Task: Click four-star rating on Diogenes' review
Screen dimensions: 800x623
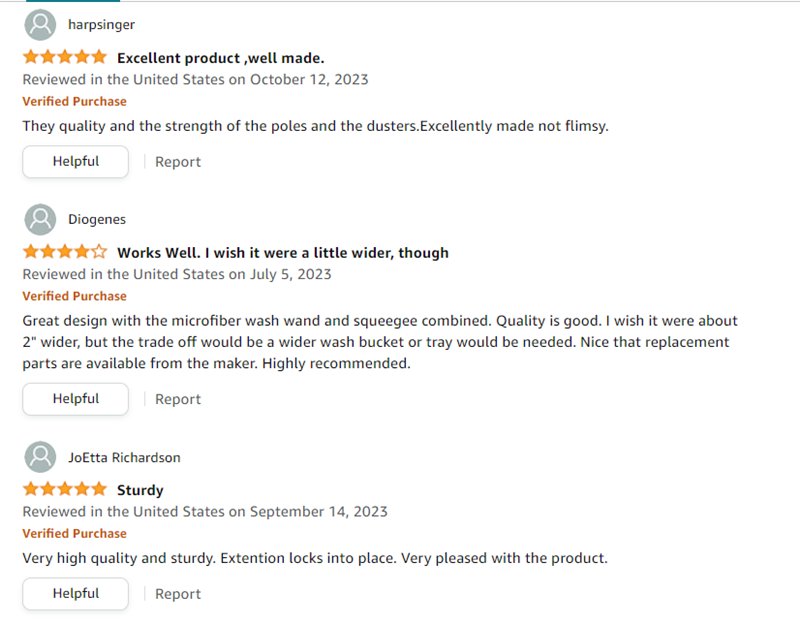Action: pyautogui.click(x=64, y=252)
